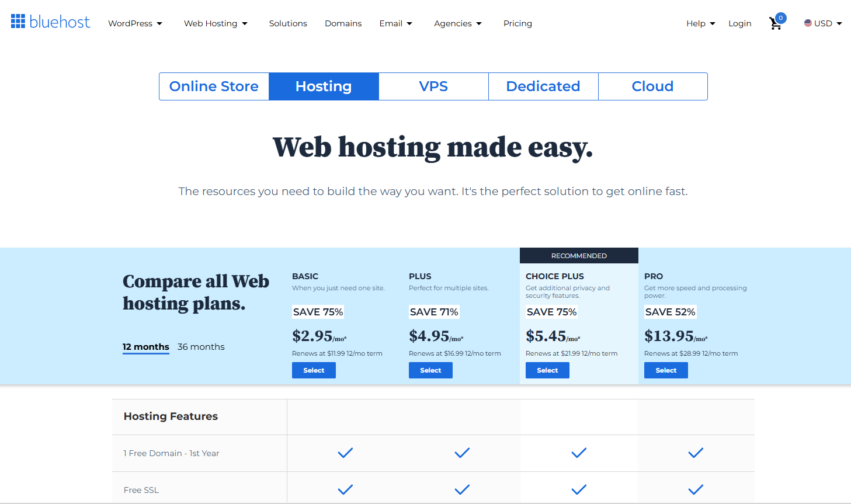
Task: Click Basic plan Free SSL checkmark
Action: [x=345, y=489]
